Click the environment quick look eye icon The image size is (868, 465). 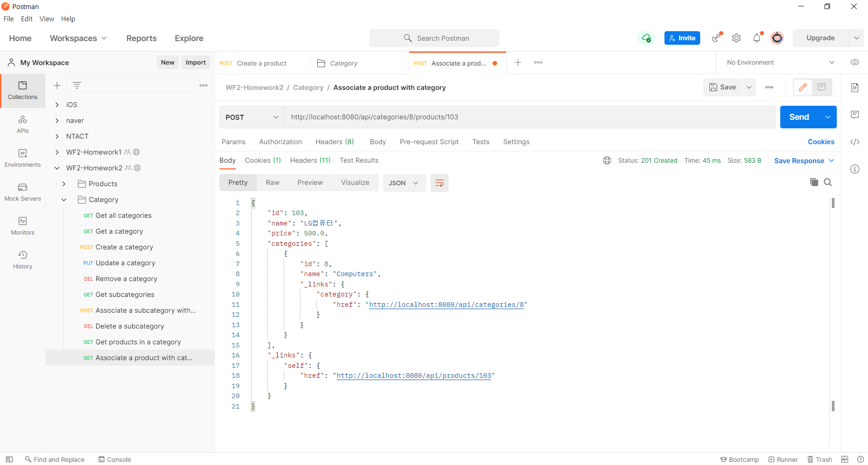(854, 62)
